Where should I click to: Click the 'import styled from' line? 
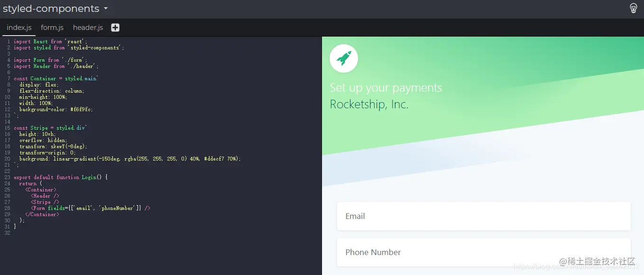(69, 48)
